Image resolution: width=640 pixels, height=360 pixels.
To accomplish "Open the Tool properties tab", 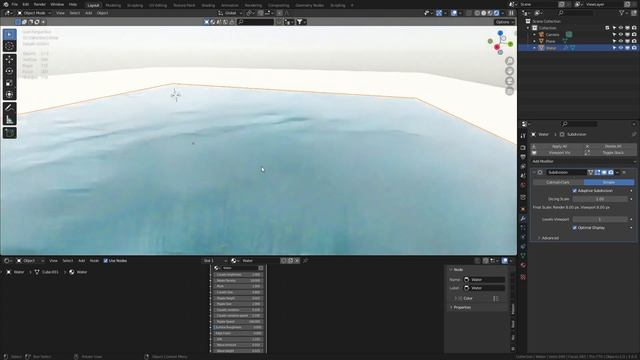I will tap(523, 136).
